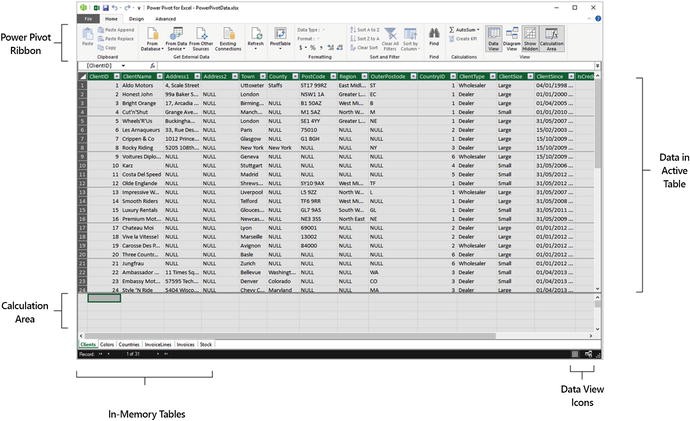Image resolution: width=690 pixels, height=421 pixels.
Task: Click the Undo icon in title bar
Action: click(114, 8)
